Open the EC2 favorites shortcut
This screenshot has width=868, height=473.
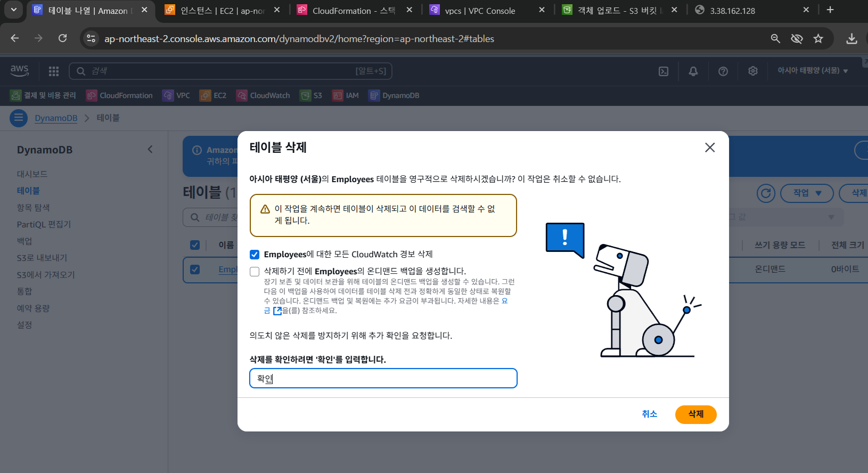coord(213,95)
